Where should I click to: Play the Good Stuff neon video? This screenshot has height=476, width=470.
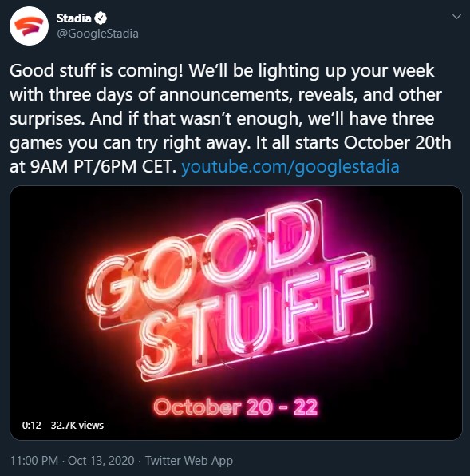(236, 313)
